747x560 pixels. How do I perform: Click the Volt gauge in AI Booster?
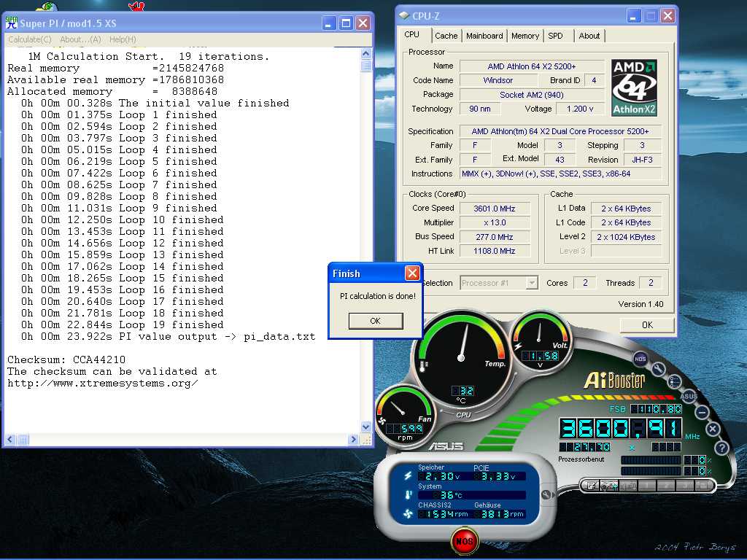click(540, 341)
